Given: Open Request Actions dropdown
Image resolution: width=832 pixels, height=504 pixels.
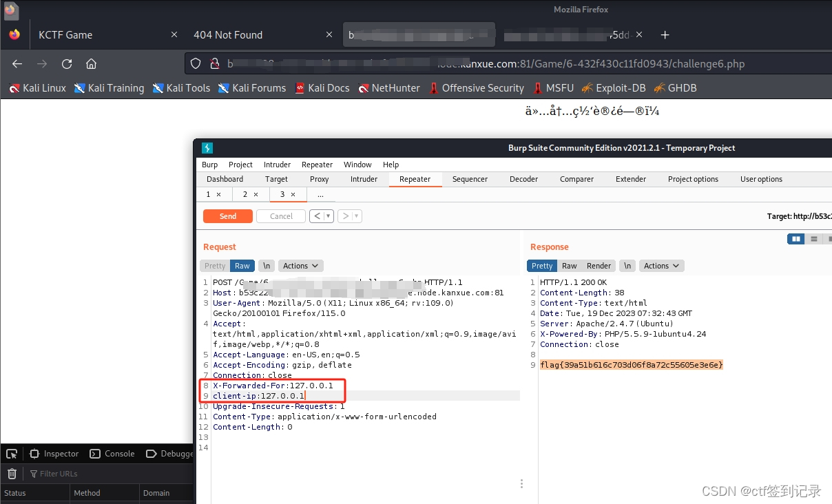Looking at the screenshot, I should tap(301, 266).
